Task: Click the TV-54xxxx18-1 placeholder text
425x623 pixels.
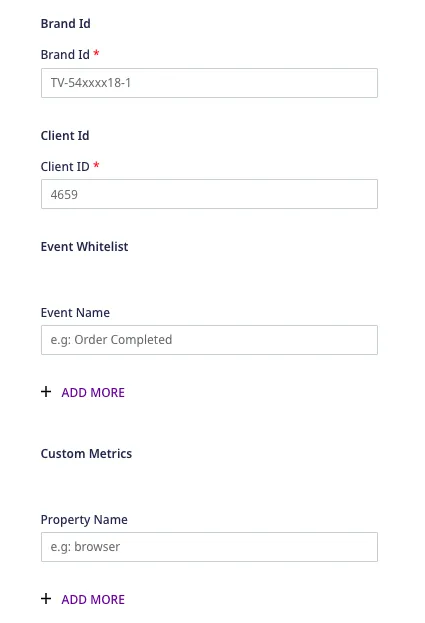Action: [91, 83]
